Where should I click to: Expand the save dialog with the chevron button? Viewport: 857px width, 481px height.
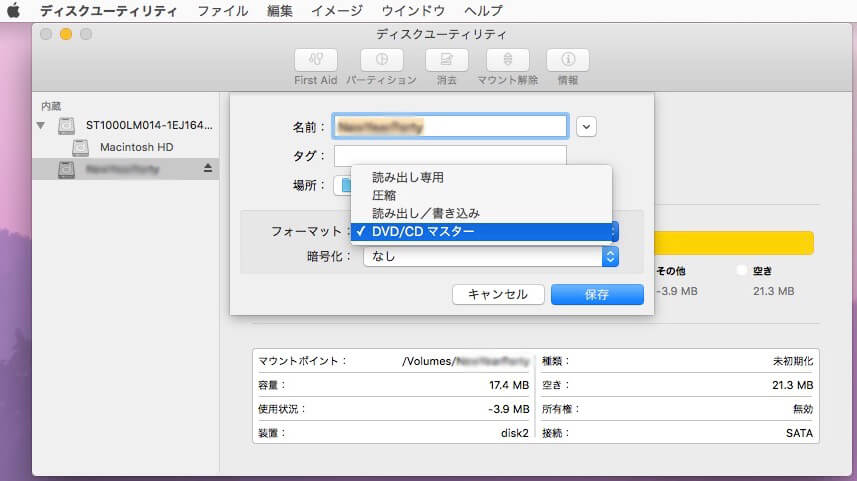587,126
